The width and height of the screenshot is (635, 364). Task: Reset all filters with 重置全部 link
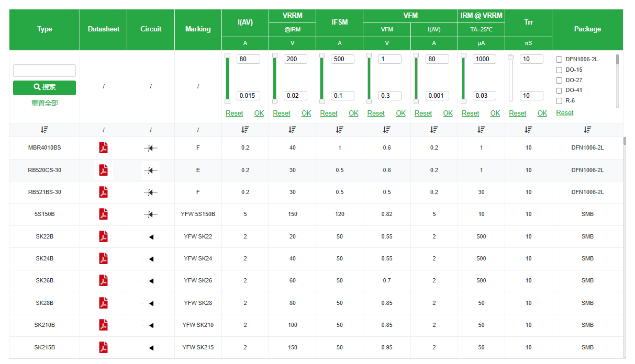pyautogui.click(x=44, y=103)
